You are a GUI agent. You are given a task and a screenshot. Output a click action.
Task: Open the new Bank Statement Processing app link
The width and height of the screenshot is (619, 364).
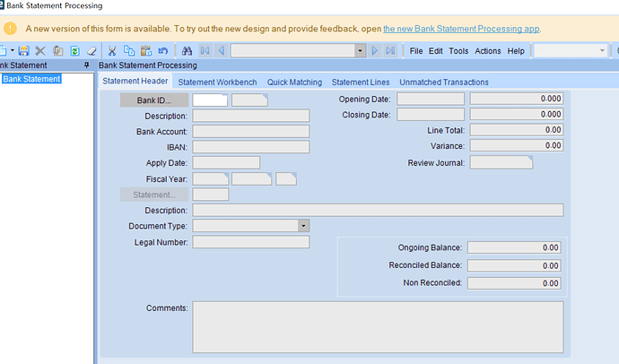click(461, 29)
